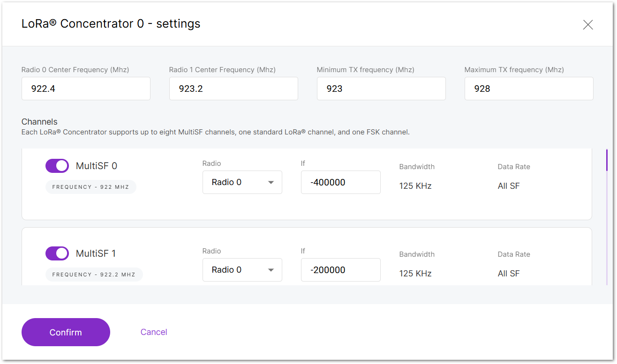Open the Radio dropdown for MultiSF 0
This screenshot has width=617, height=364.
tap(242, 182)
